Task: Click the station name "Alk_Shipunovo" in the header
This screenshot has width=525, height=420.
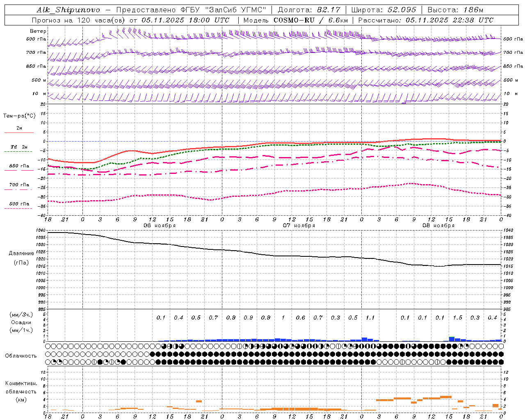Action: [x=68, y=10]
